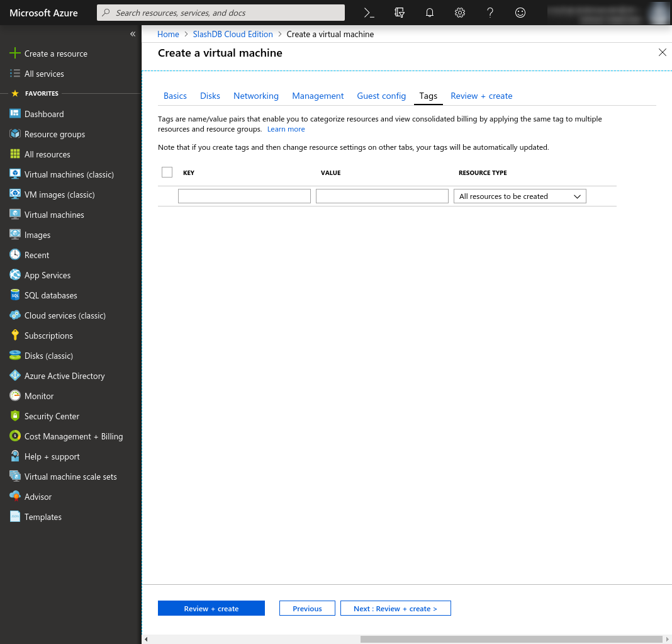Click the notifications bell icon
This screenshot has height=644, width=672.
(x=430, y=13)
